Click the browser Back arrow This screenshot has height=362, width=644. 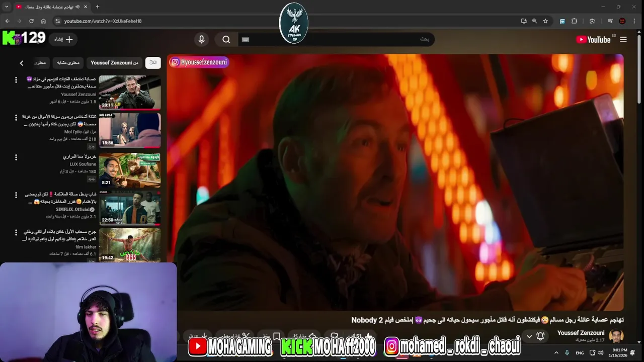pos(7,21)
